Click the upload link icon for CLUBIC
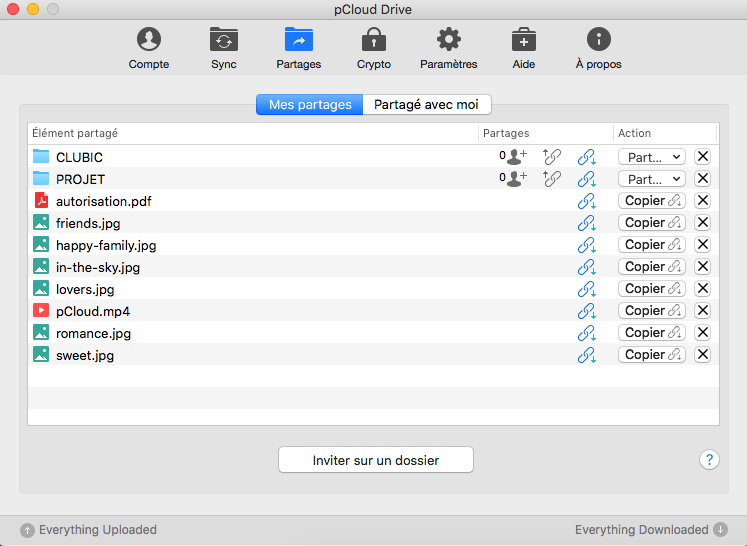This screenshot has height=546, width=747. (x=552, y=156)
